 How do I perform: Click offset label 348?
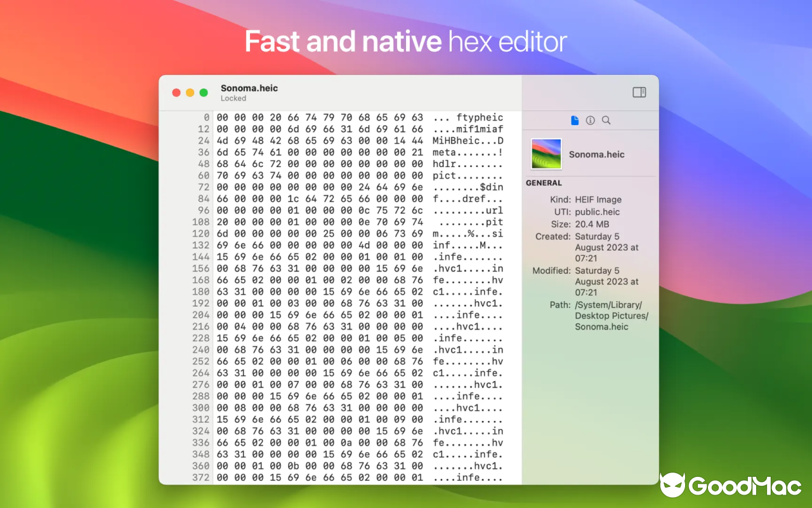(x=201, y=455)
